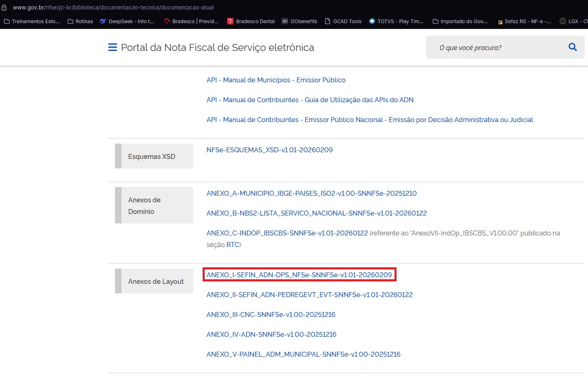Open the LGX bookmark

pyautogui.click(x=574, y=22)
